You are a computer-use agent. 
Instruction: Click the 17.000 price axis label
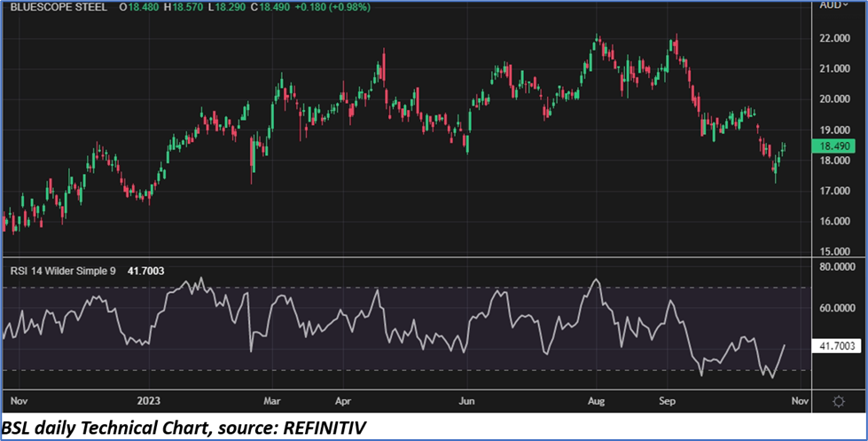(835, 191)
